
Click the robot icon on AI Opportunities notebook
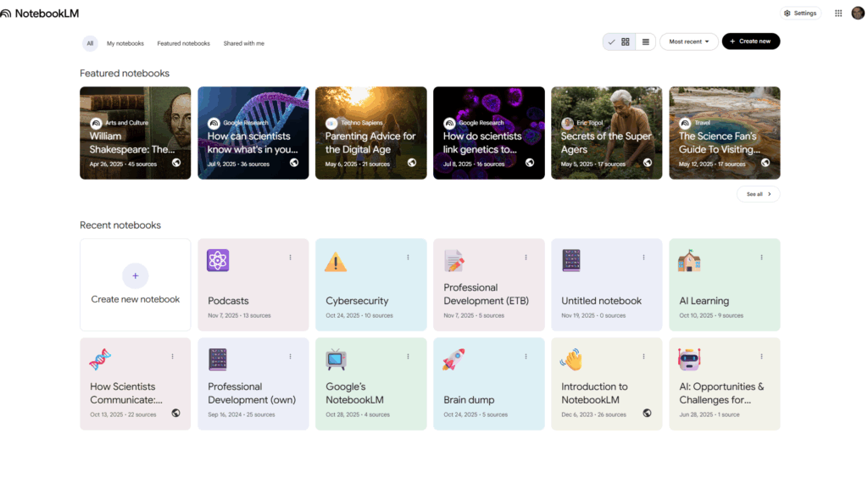point(689,360)
